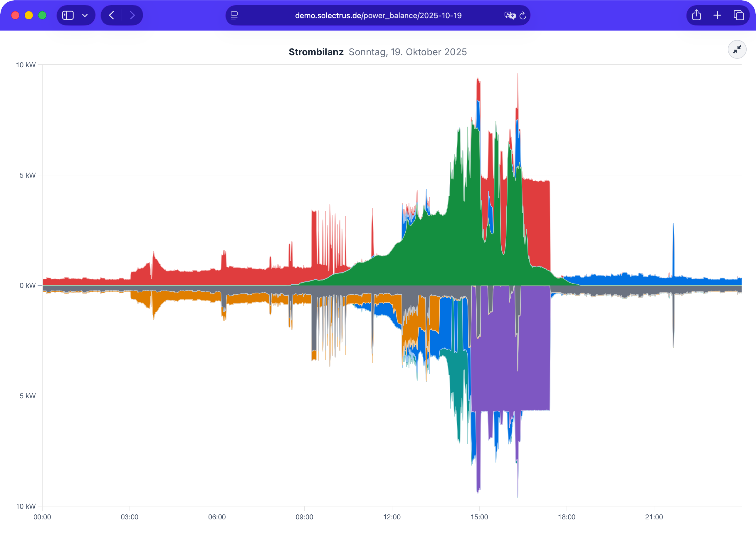Open the reader view page menu icon
756x537 pixels.
(234, 16)
